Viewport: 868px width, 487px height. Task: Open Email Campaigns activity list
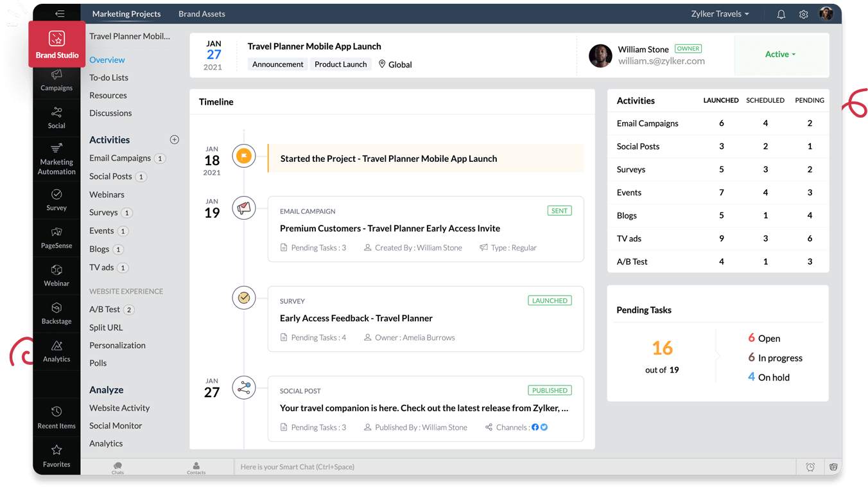pos(120,158)
